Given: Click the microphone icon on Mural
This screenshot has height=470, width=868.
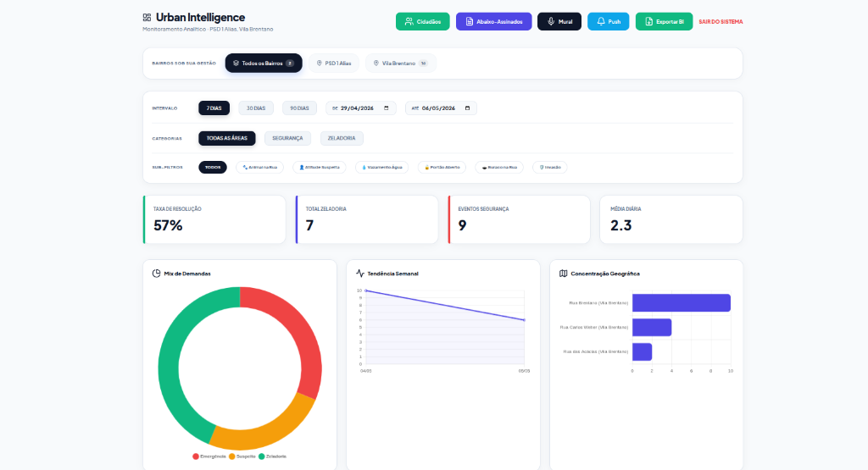Looking at the screenshot, I should point(551,21).
